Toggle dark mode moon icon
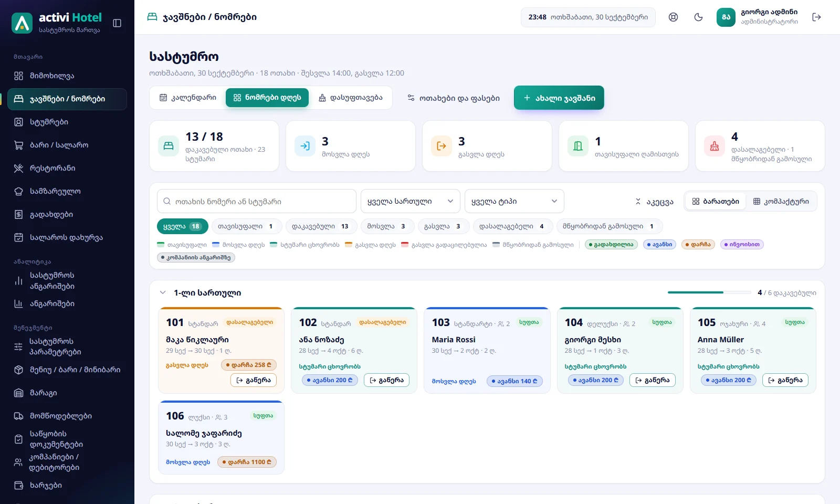840x504 pixels. 698,17
